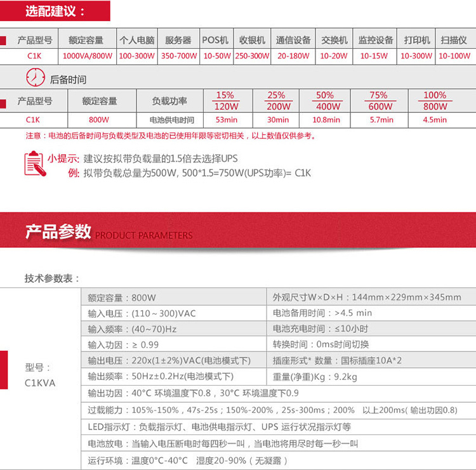This screenshot has width=476, height=470.
Task: Select the 25% 200W load header
Action: click(x=277, y=101)
